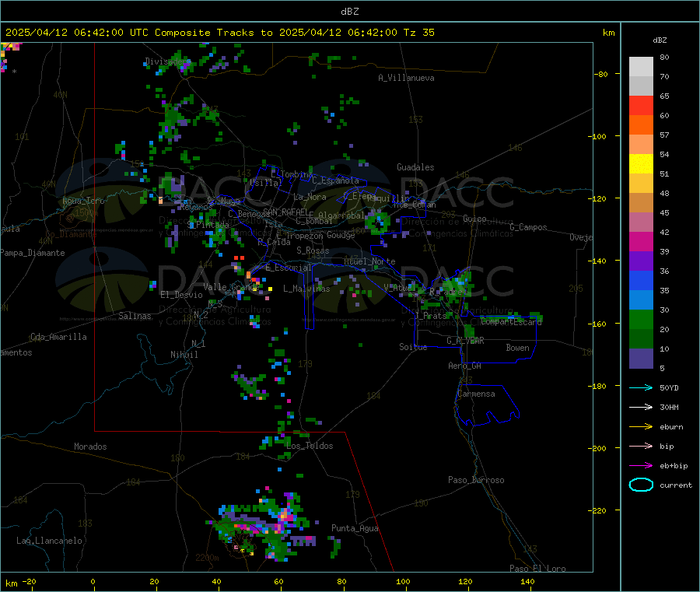This screenshot has height=592, width=700.
Task: Click the 'Compart.Escard' map label
Action: click(x=511, y=321)
